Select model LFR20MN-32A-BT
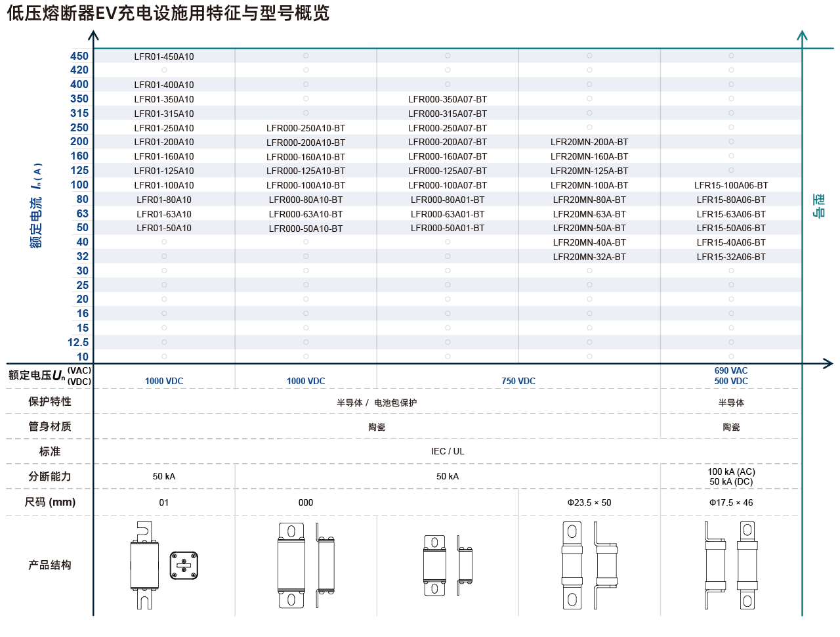Screen dimensions: 840x637 tap(589, 257)
